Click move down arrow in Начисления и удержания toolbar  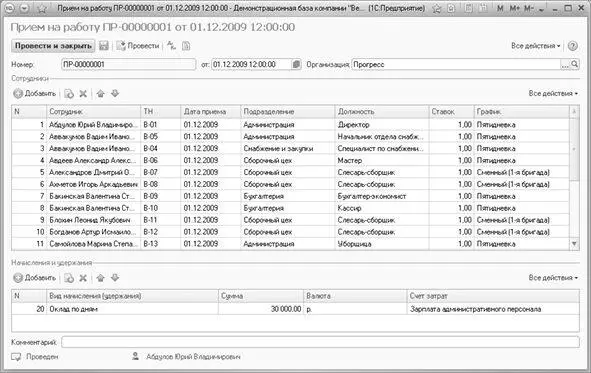click(115, 278)
